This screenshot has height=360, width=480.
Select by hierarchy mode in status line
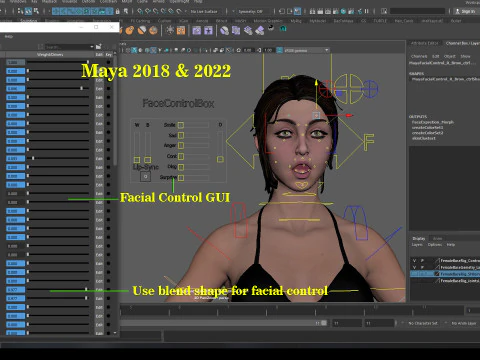[20, 11]
